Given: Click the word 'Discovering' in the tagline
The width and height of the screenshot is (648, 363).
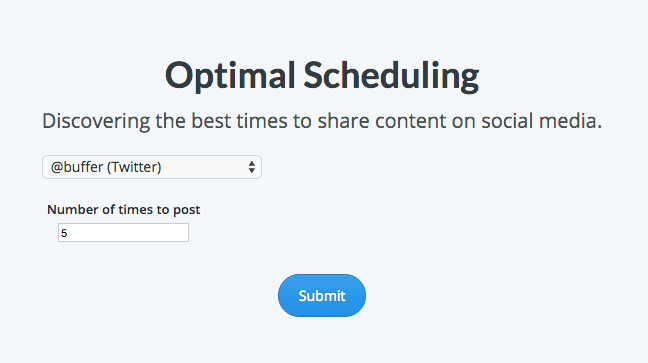Looking at the screenshot, I should (96, 122).
